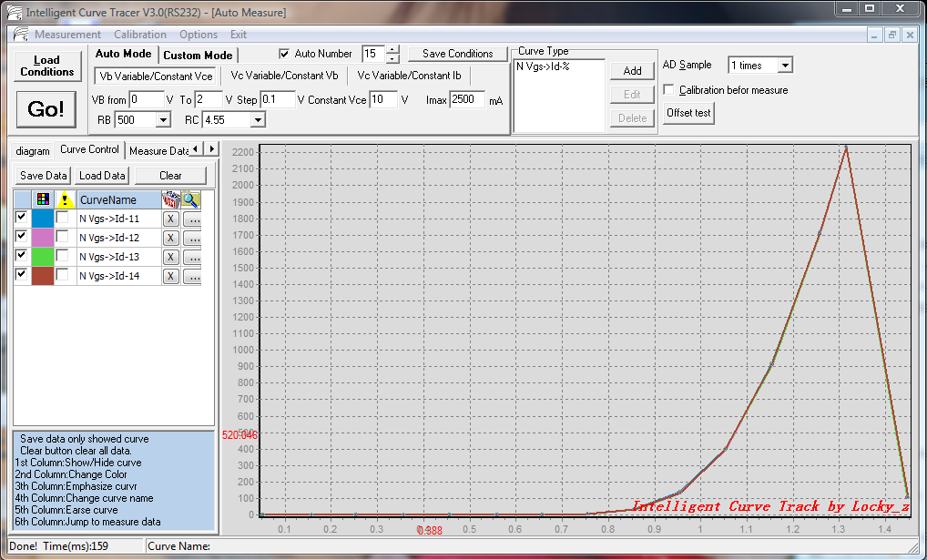927x560 pixels.
Task: Select Vc Variable/Constant Vb tab
Action: click(284, 76)
